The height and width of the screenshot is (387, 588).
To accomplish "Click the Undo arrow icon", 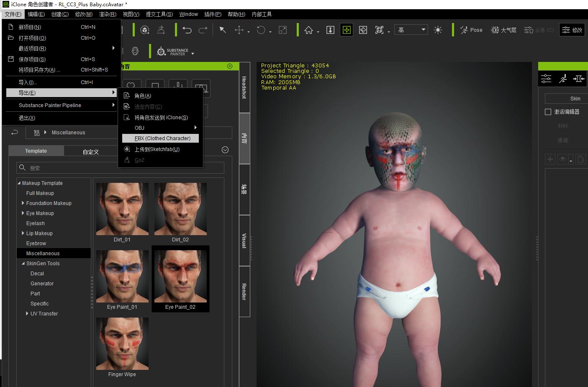I will coord(187,30).
